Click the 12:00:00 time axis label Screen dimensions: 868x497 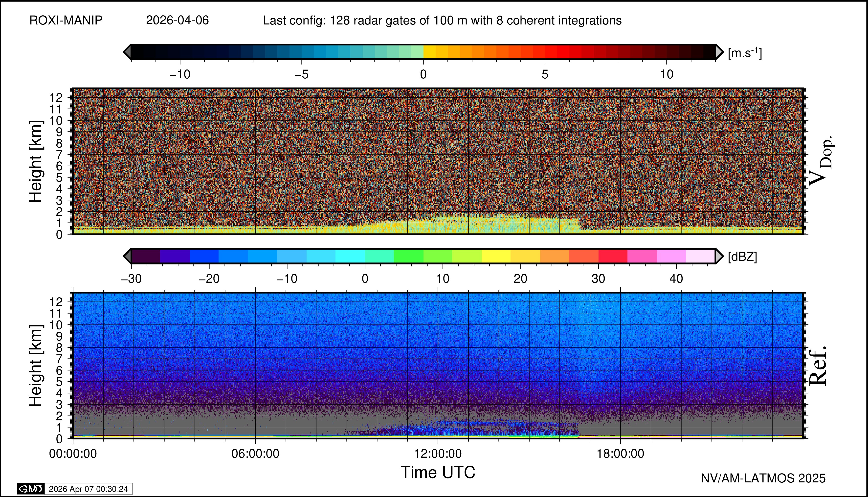tap(438, 454)
